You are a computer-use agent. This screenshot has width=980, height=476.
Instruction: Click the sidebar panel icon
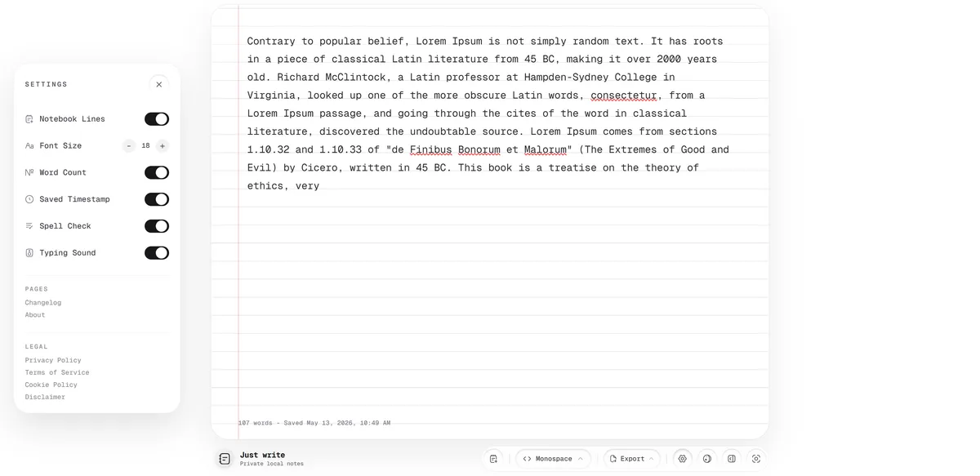(x=732, y=459)
